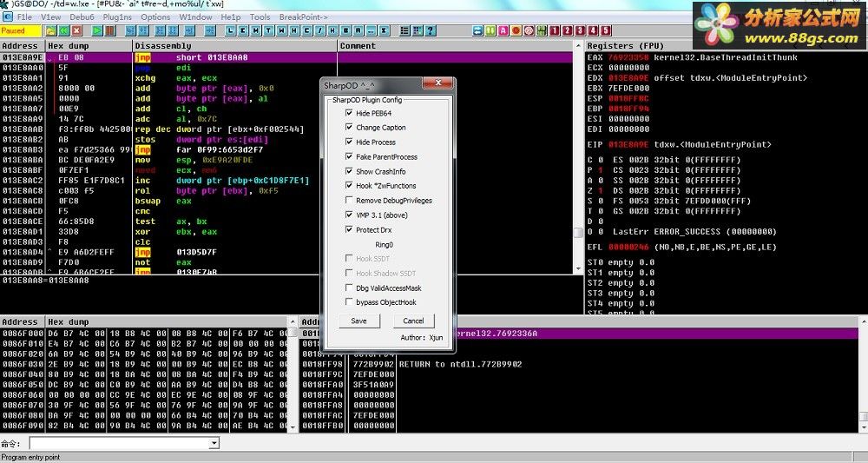Toggle the Fake ParentProcess checkbox

[x=349, y=156]
